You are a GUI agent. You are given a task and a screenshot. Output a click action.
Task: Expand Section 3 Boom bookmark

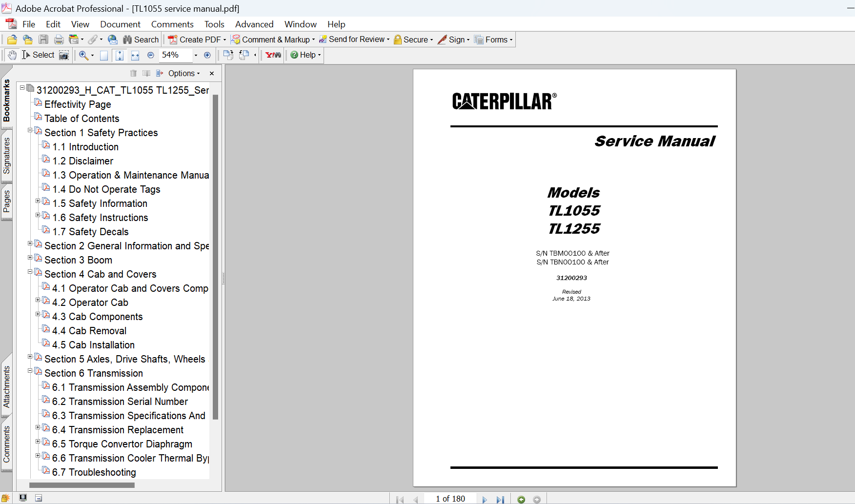coord(30,258)
